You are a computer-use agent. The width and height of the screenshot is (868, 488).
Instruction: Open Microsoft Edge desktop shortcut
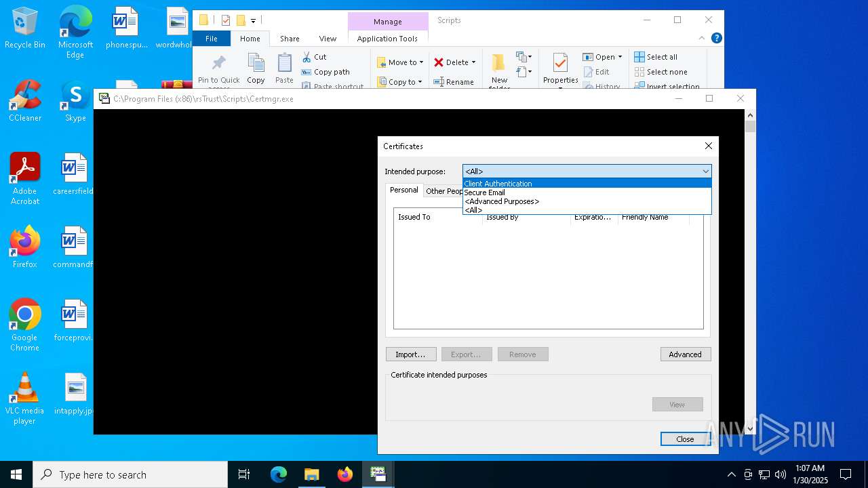(75, 33)
